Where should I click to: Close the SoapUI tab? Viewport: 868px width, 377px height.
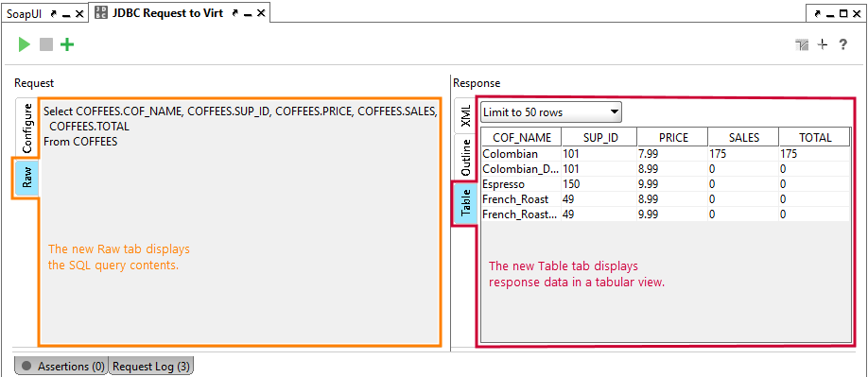click(79, 14)
